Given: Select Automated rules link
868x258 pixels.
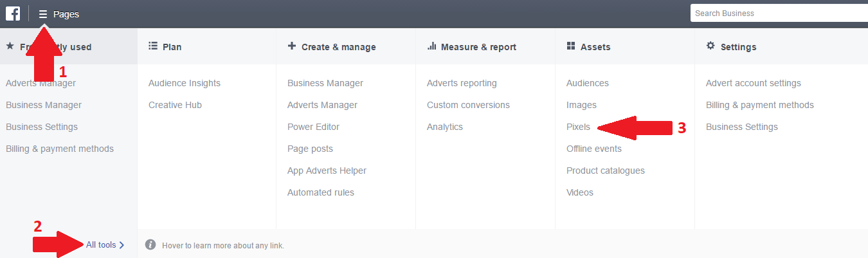Looking at the screenshot, I should [x=320, y=192].
